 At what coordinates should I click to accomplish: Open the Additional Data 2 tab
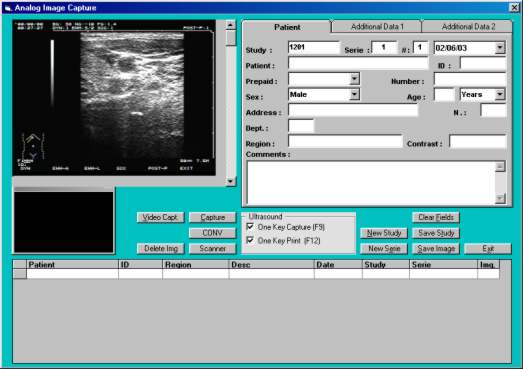pos(468,27)
